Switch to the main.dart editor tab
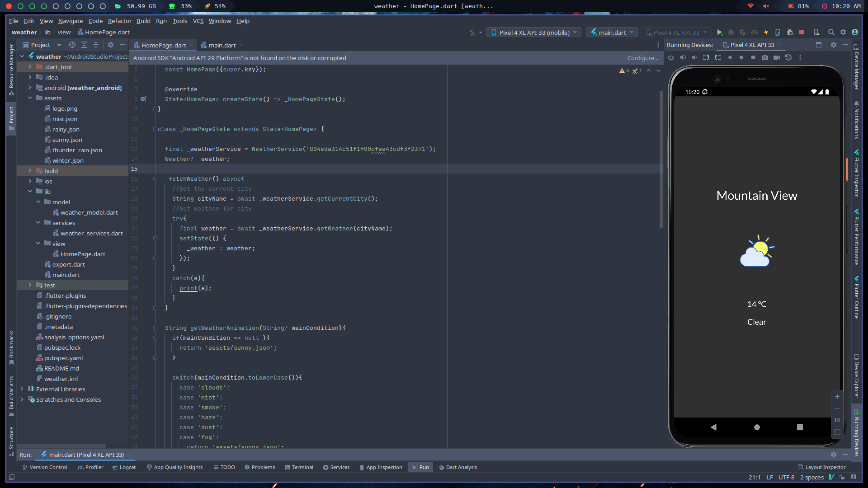 [x=222, y=45]
